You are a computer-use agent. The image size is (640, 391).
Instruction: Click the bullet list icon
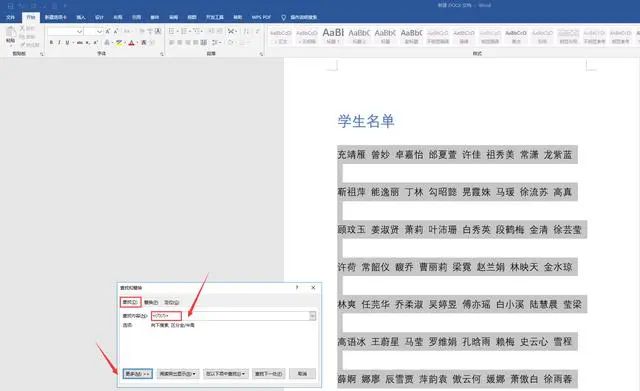[x=172, y=31]
